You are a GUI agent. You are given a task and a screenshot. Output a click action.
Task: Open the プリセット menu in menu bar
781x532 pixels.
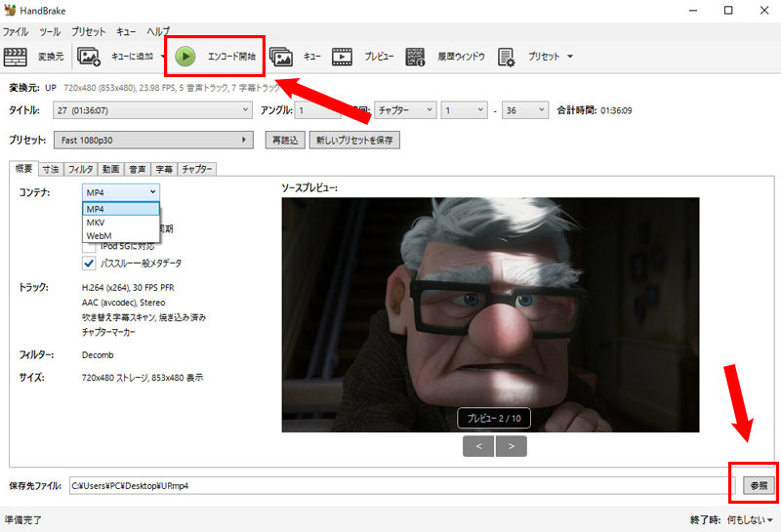pos(88,32)
